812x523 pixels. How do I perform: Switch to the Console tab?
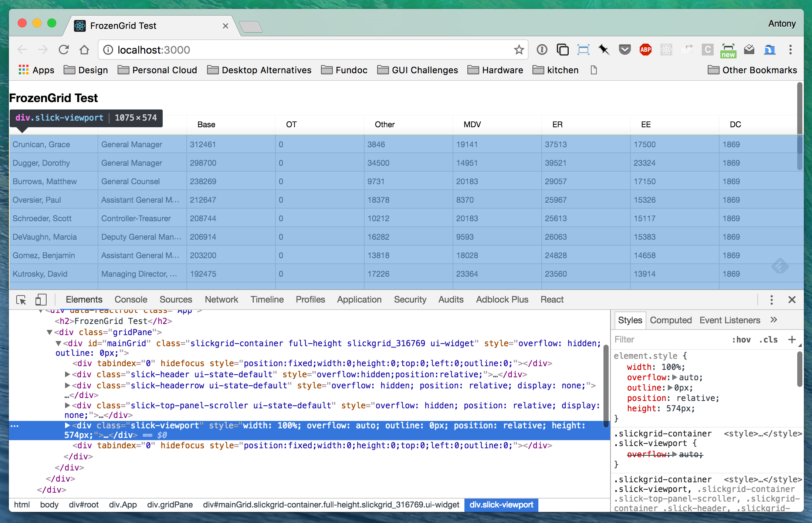[x=131, y=300]
